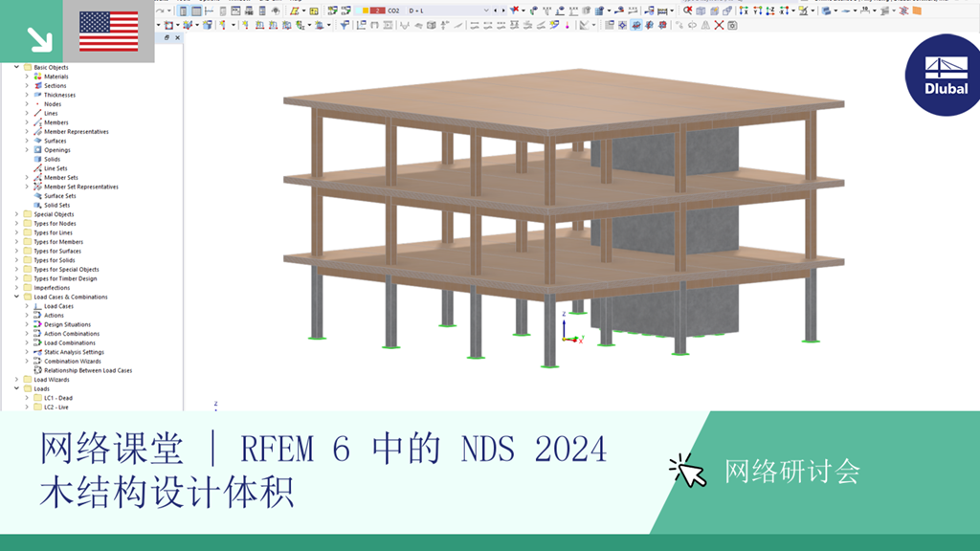This screenshot has height=551, width=980.
Task: Float the Navigator panel with the pin icon
Action: [167, 37]
